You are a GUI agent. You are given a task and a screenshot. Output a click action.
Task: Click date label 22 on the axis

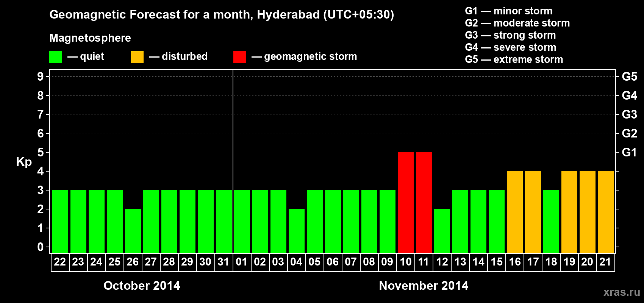60,262
